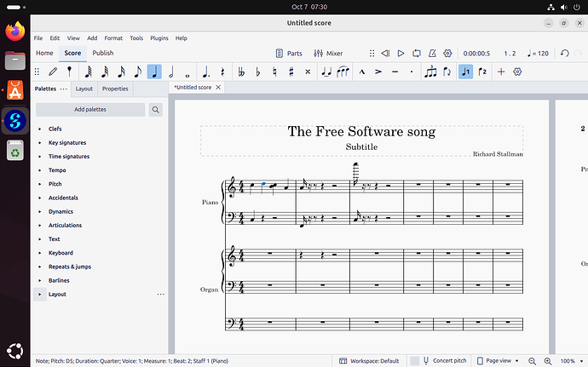Click the Add palettes button
Screen dimensions: 588x367
90,110
